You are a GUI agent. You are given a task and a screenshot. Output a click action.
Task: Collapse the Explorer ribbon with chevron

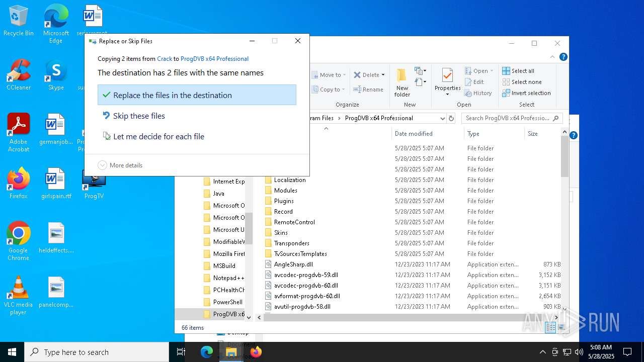point(553,57)
